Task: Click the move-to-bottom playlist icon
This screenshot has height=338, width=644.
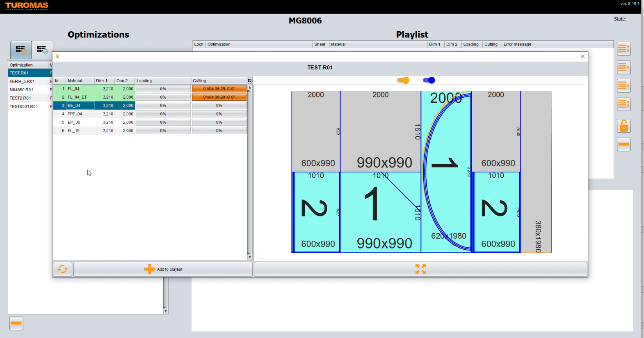Action: point(623,104)
